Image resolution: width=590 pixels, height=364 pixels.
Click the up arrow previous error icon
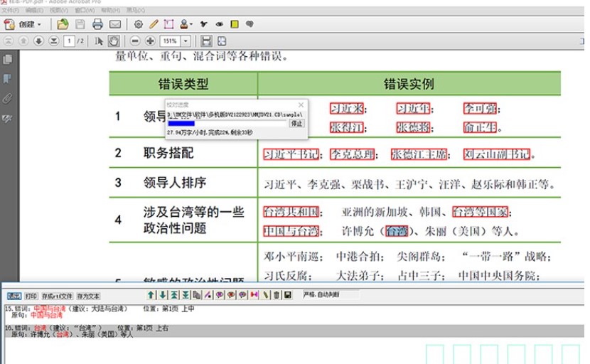click(x=151, y=295)
